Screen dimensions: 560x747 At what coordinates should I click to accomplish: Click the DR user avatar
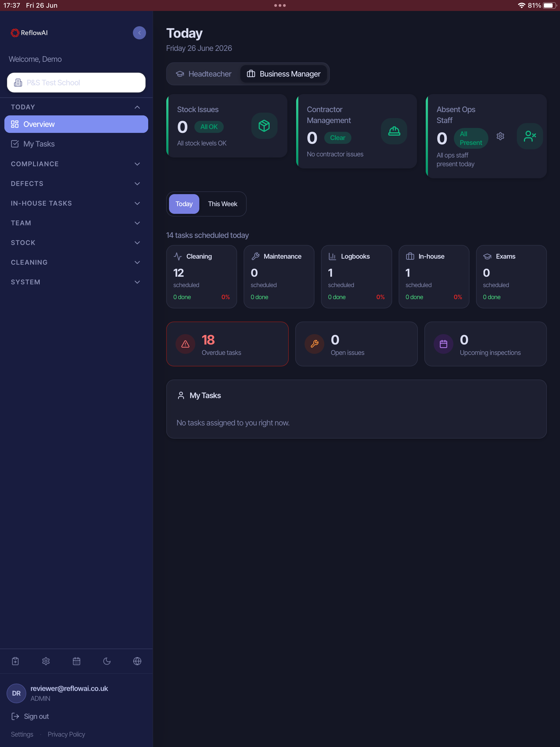(16, 693)
